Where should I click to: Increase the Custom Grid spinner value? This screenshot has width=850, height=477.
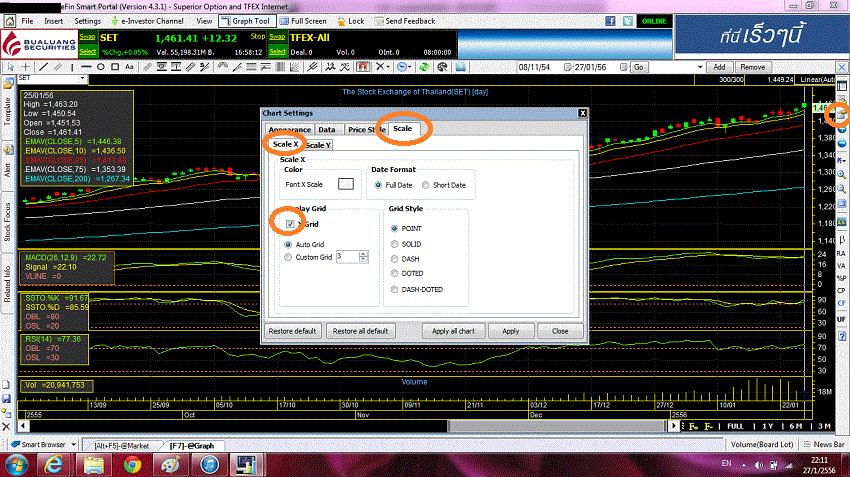[364, 254]
